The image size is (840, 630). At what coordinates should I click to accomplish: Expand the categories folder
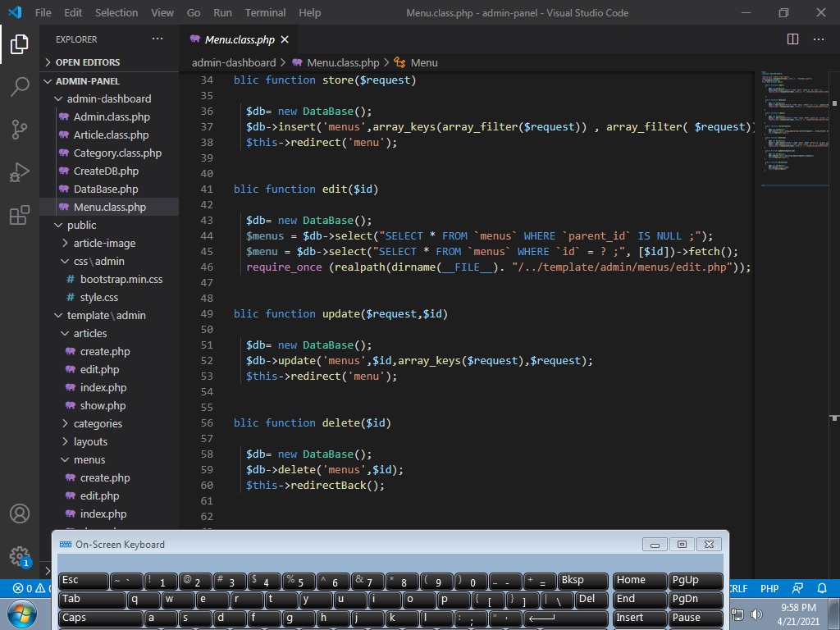97,423
